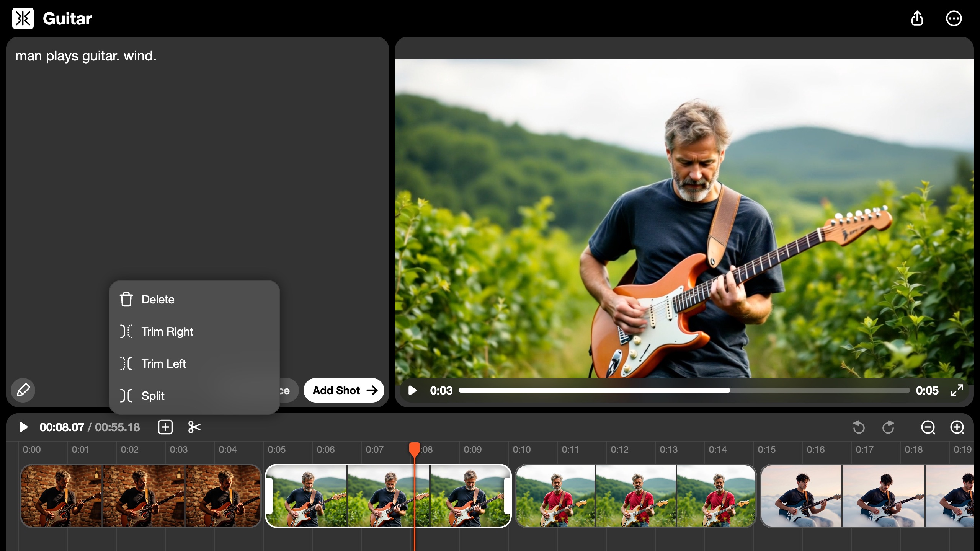Screen dimensions: 980x551
Task: Select the brick wall guitarist clip
Action: pyautogui.click(x=141, y=496)
